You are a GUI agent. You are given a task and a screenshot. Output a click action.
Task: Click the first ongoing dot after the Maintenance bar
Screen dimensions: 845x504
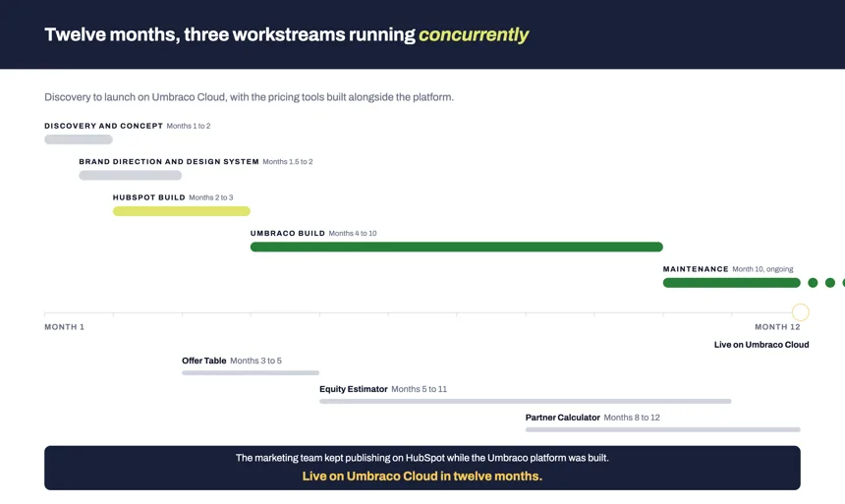coord(813,282)
